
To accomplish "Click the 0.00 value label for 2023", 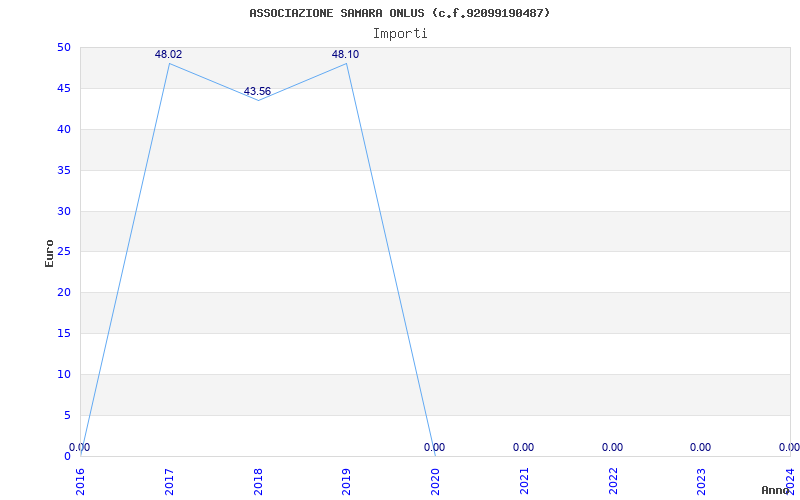I will (701, 447).
